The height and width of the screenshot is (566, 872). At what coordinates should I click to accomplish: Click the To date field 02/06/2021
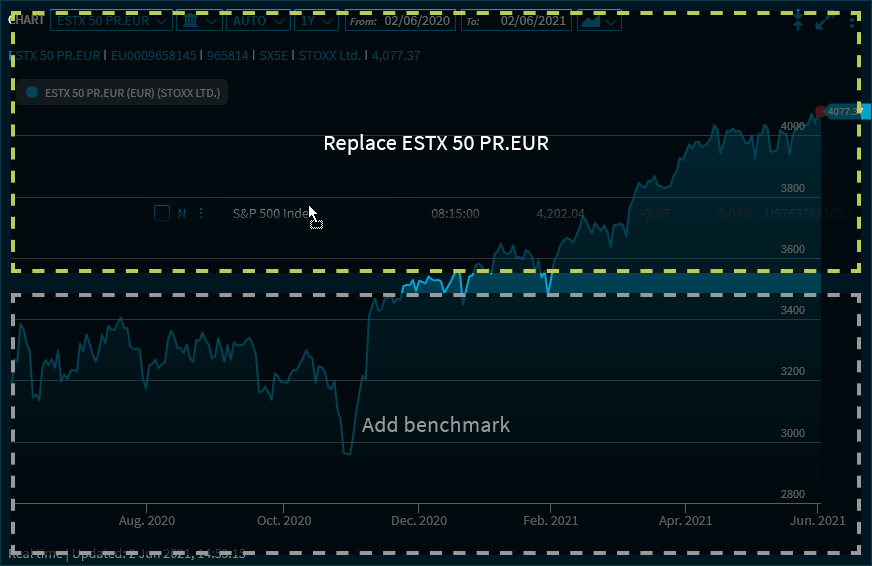coord(535,21)
